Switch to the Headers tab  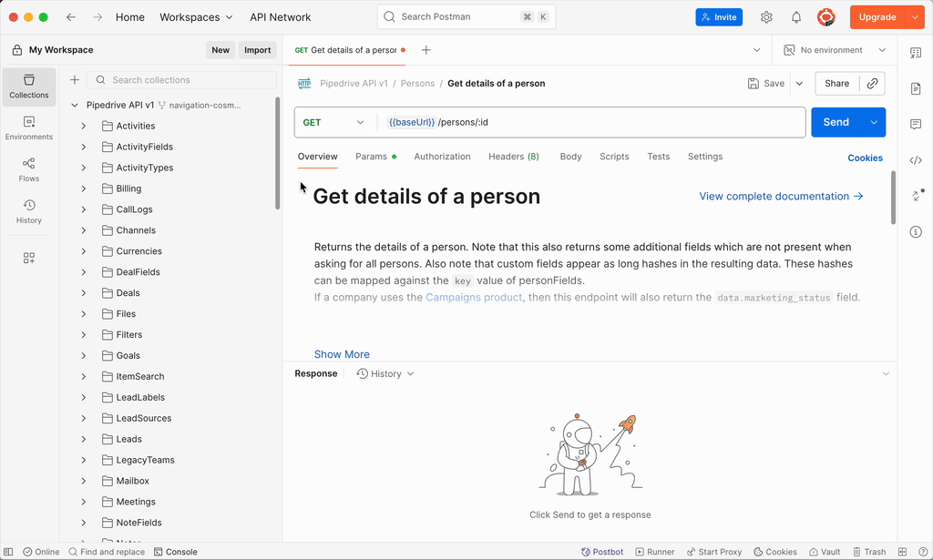pyautogui.click(x=514, y=157)
